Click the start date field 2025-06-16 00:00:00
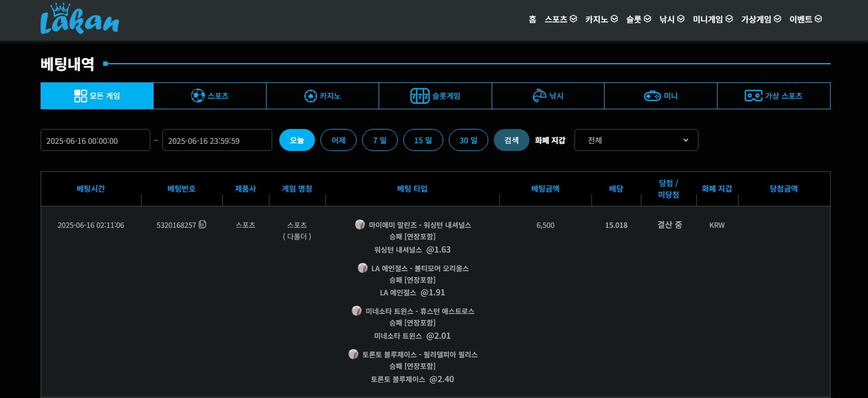868x398 pixels. click(95, 140)
